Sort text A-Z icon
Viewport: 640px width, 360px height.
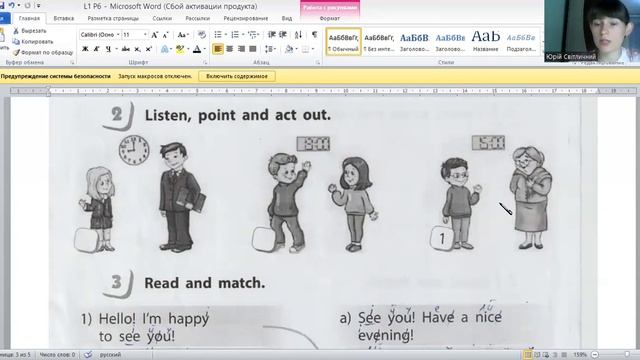click(x=298, y=35)
